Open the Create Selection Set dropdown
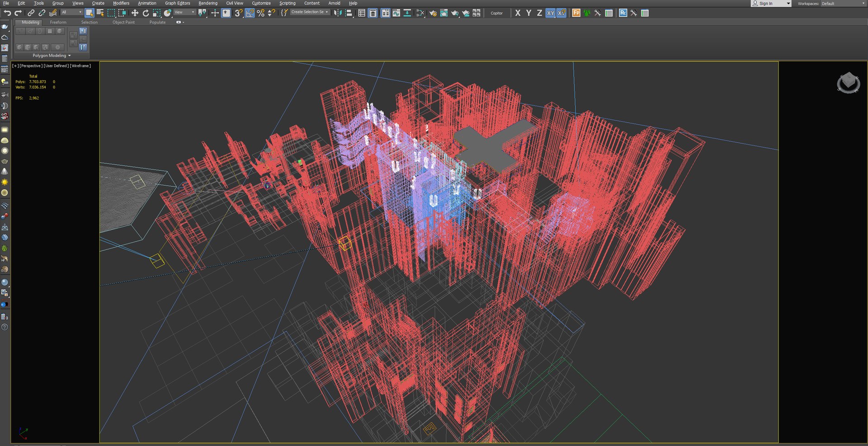 [x=310, y=12]
